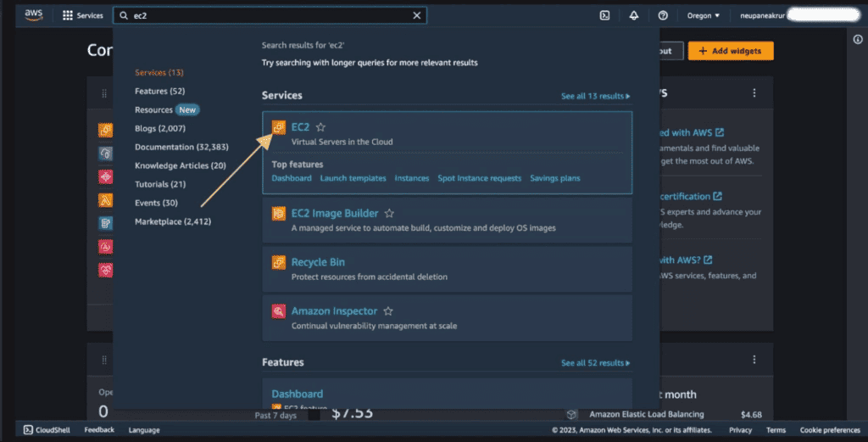Open lower widget three-dot menu
868x442 pixels.
754,360
